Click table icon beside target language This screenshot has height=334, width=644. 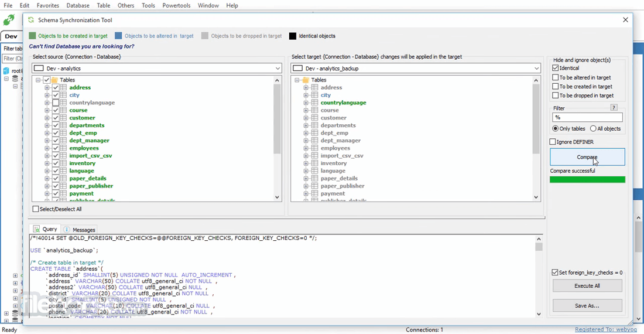pos(314,171)
